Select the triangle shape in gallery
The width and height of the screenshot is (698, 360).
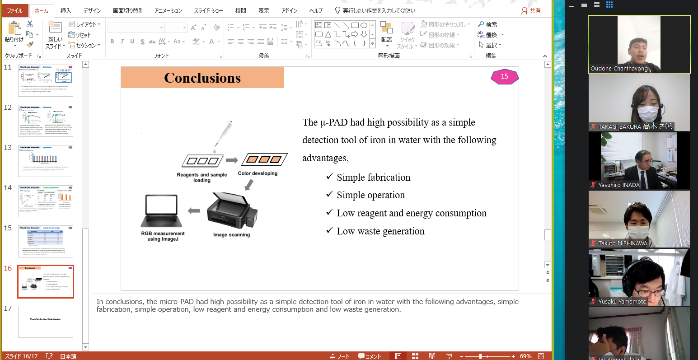pyautogui.click(x=328, y=34)
